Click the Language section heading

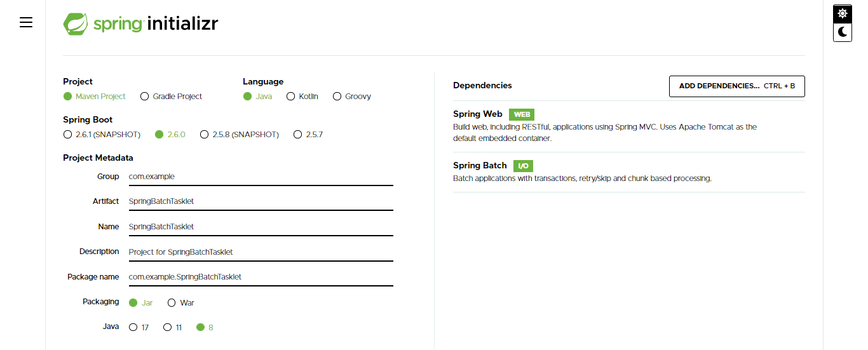click(263, 82)
